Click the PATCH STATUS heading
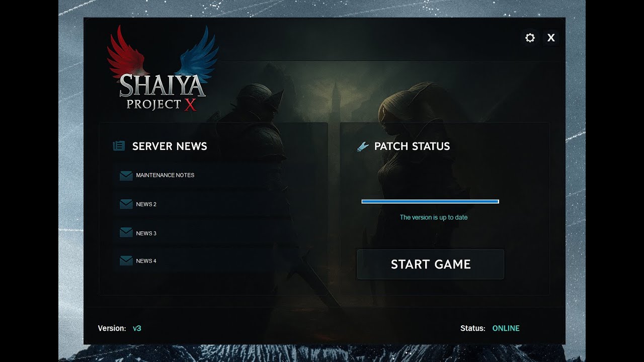This screenshot has width=644, height=362. coord(412,146)
